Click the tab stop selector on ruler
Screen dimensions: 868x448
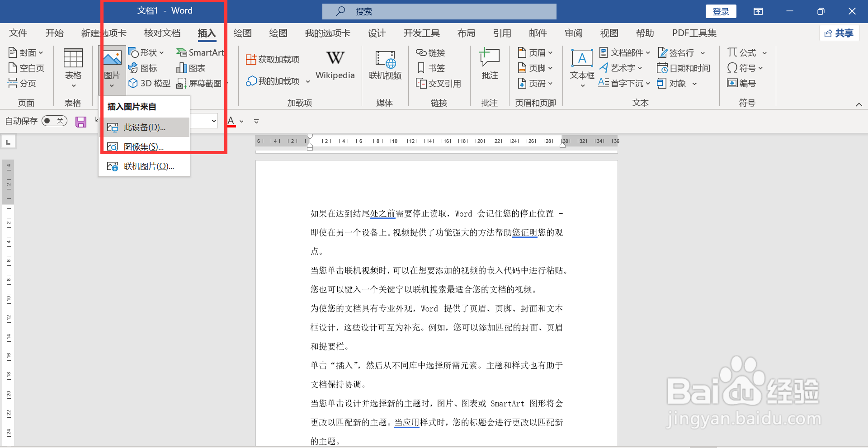coord(8,142)
